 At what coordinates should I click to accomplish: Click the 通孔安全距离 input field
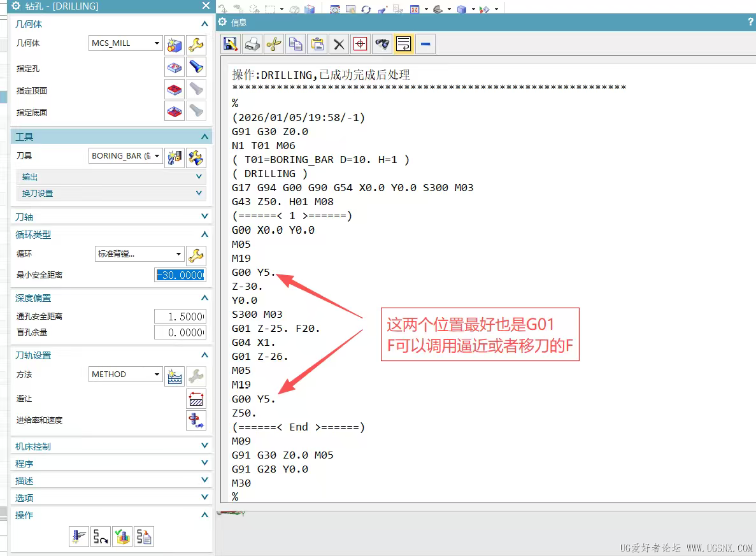[180, 317]
